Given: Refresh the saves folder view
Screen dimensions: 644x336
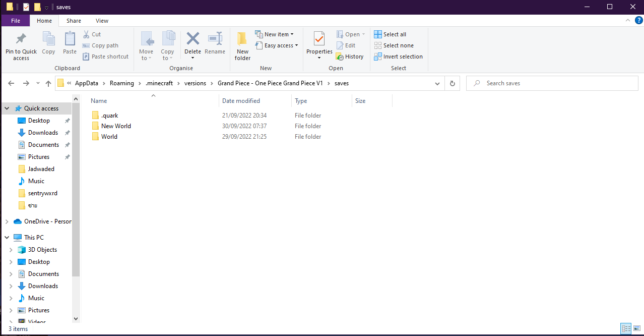Looking at the screenshot, I should 452,83.
